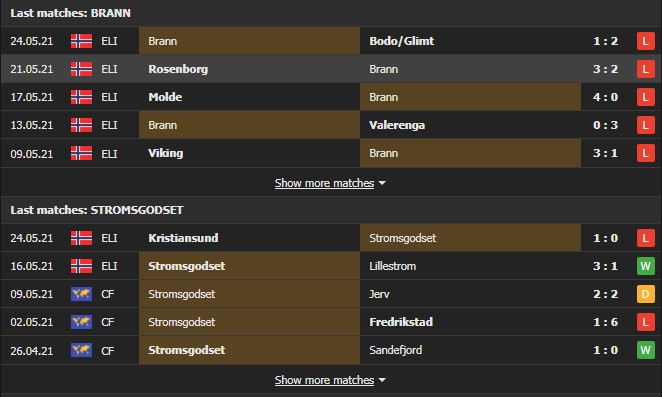Click the world cup flag icon beside Jerv match
The height and width of the screenshot is (397, 662).
click(81, 294)
